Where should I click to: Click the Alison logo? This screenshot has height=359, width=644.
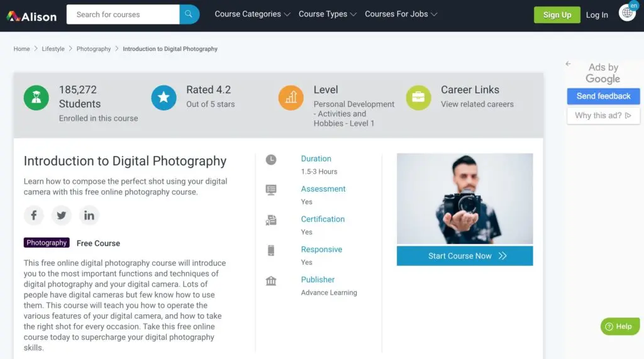tap(31, 16)
